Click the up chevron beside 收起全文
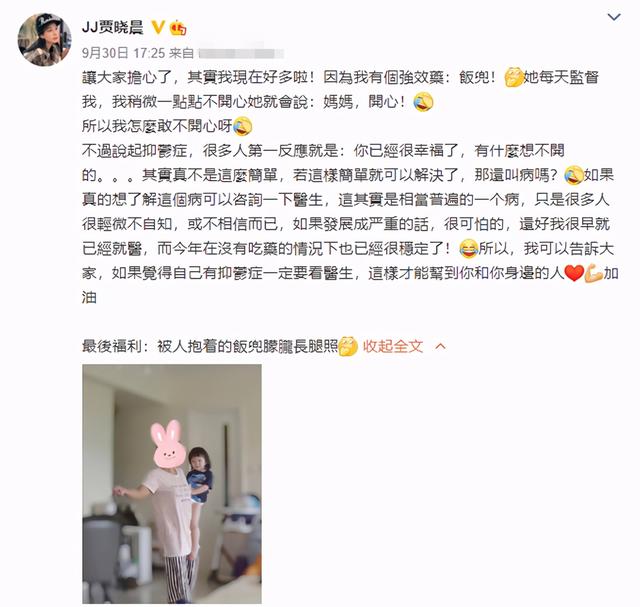 [441, 347]
